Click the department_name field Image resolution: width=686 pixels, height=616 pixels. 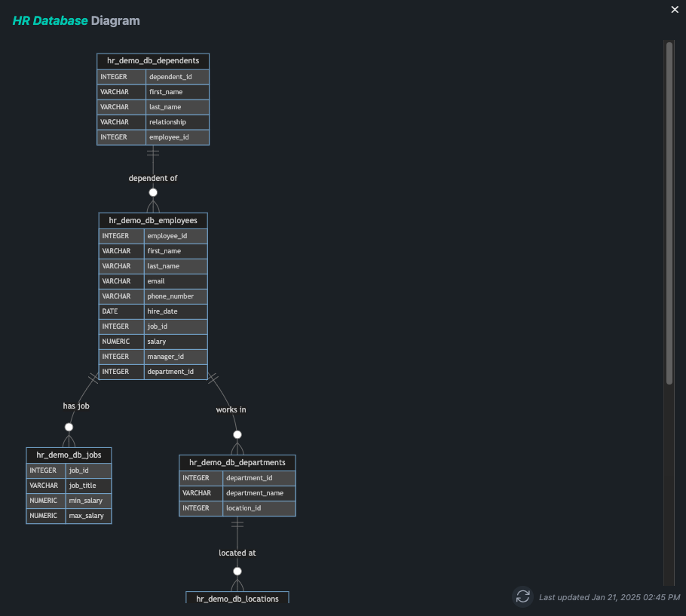tap(259, 493)
